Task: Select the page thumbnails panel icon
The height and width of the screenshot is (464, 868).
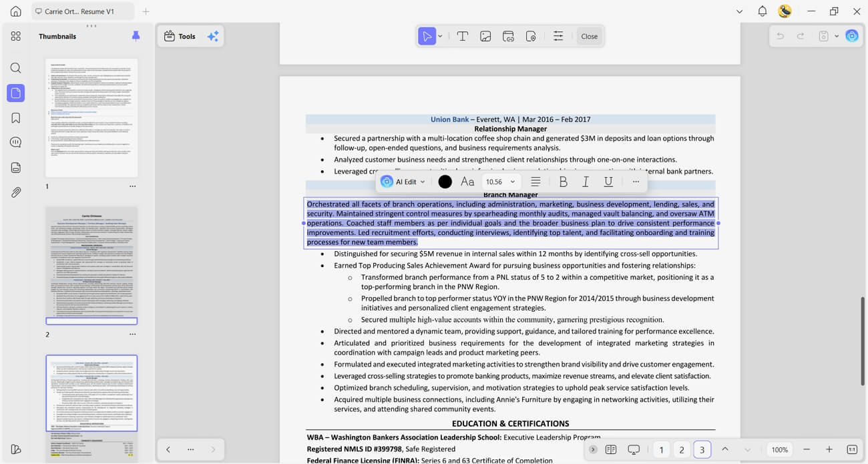Action: coord(16,93)
